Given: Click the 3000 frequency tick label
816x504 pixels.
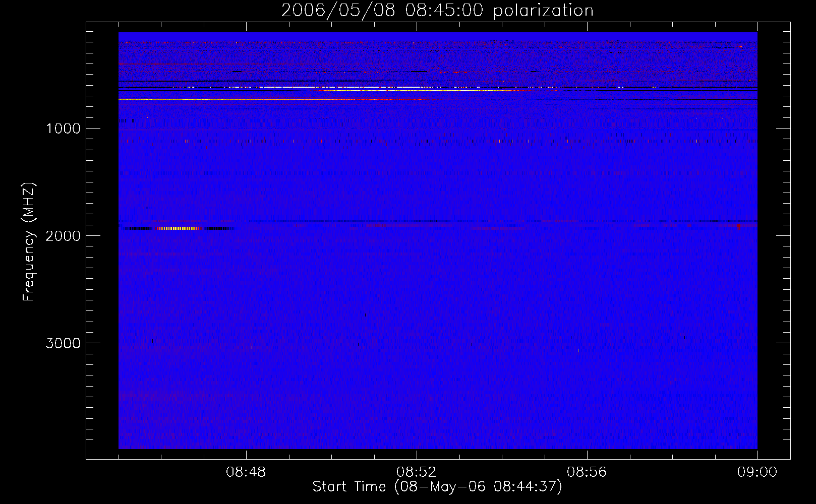Looking at the screenshot, I should click(63, 343).
